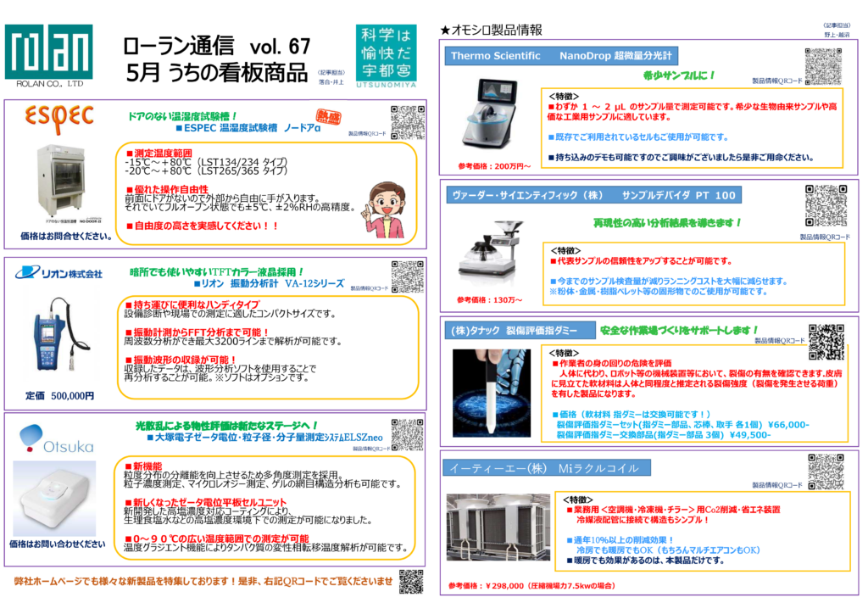868x614 pixels.
Task: Click 振動計測からFFT分析まで可能！ heading
Action: click(x=197, y=332)
